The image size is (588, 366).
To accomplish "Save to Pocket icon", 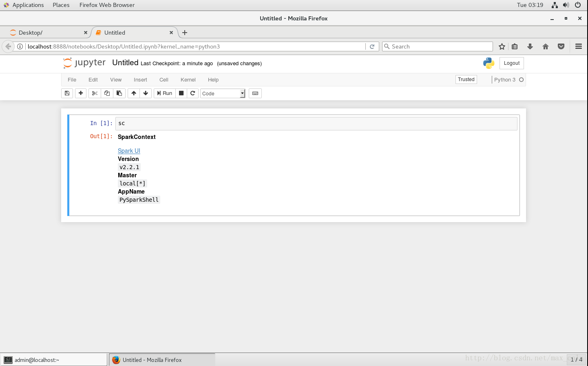I will (x=561, y=46).
